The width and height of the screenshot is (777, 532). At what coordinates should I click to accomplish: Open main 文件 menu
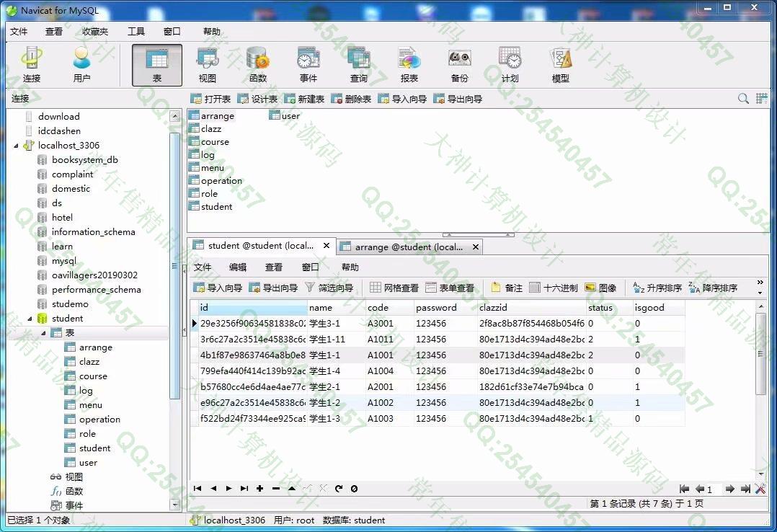[19, 31]
